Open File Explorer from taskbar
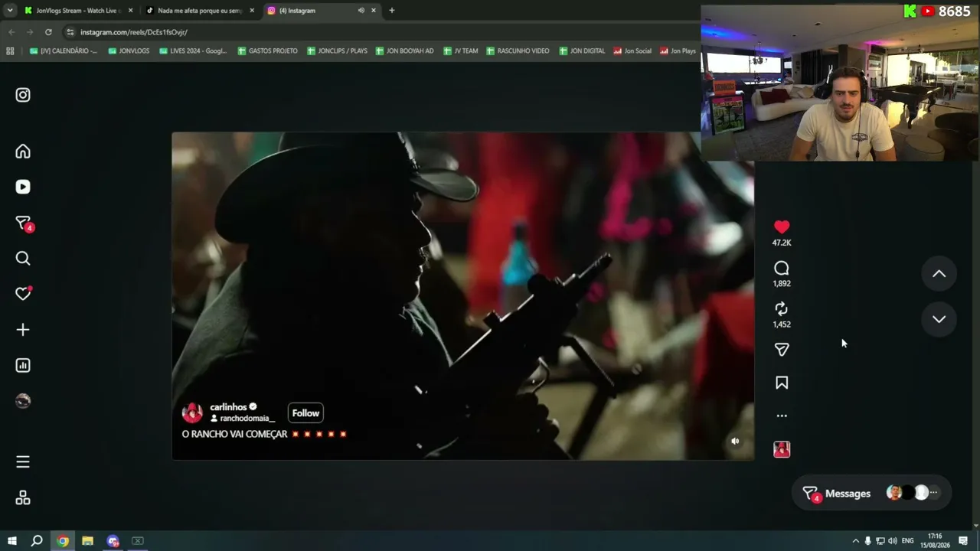 pyautogui.click(x=88, y=541)
